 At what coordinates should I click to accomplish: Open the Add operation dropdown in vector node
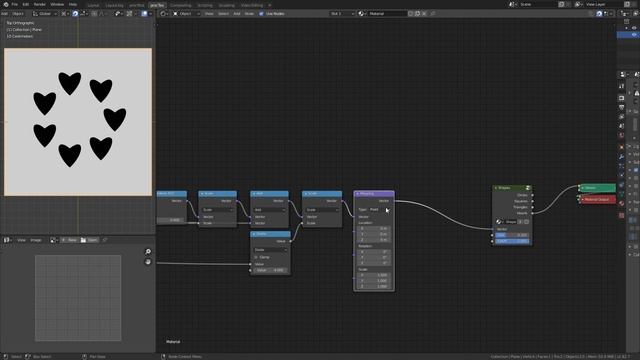coord(269,209)
